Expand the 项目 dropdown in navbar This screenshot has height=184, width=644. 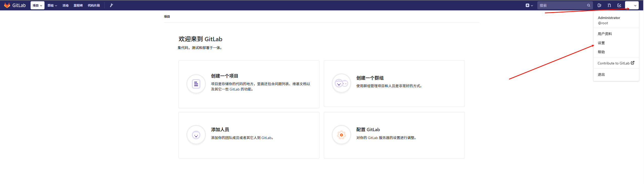(37, 5)
